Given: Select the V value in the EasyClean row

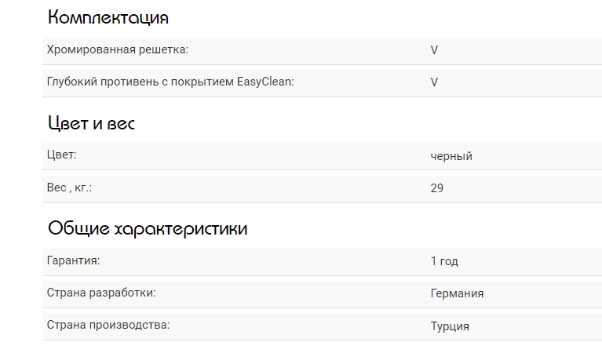Looking at the screenshot, I should pyautogui.click(x=434, y=82).
